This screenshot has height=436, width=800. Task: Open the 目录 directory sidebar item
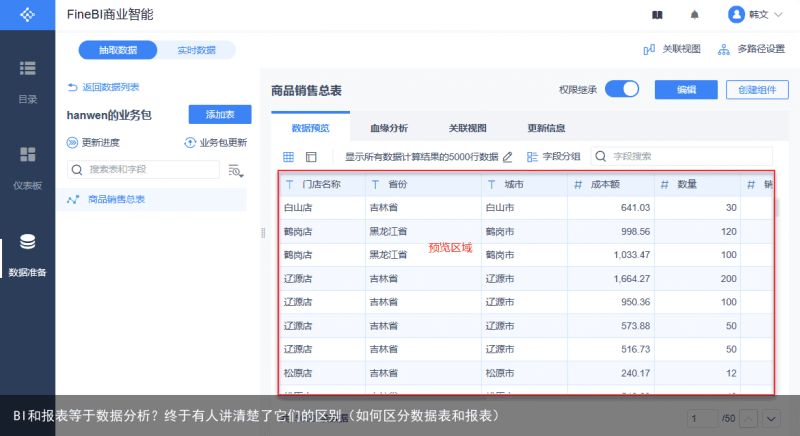[x=28, y=82]
